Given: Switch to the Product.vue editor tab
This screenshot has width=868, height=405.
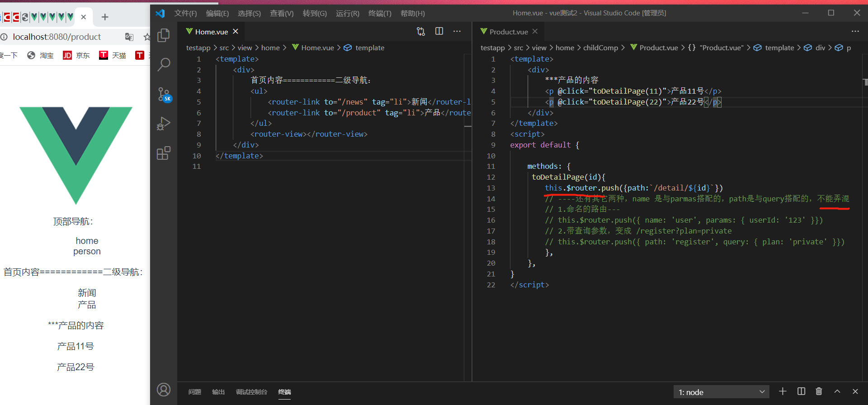Looking at the screenshot, I should pos(508,32).
